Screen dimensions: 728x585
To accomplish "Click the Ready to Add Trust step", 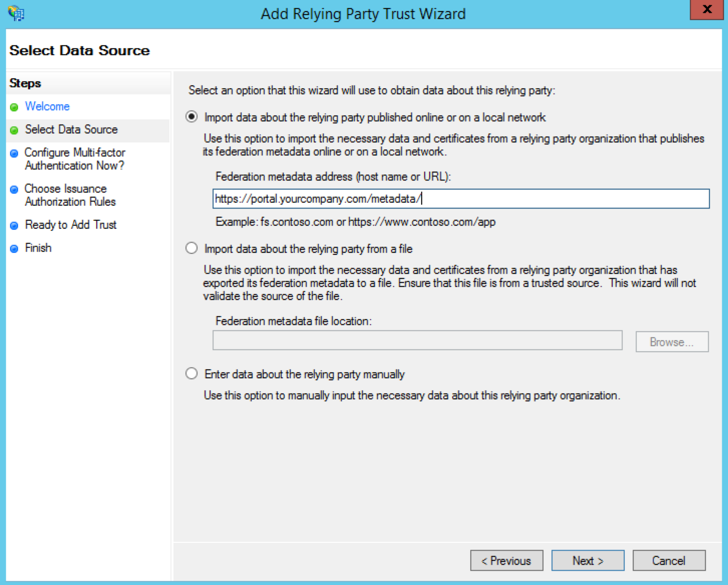I will pyautogui.click(x=70, y=225).
